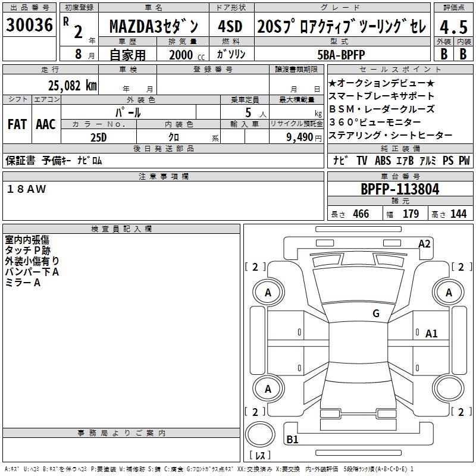Screen dimensions: 476x476
Task: Click PW in genuine equipment row
Action: pyautogui.click(x=464, y=161)
